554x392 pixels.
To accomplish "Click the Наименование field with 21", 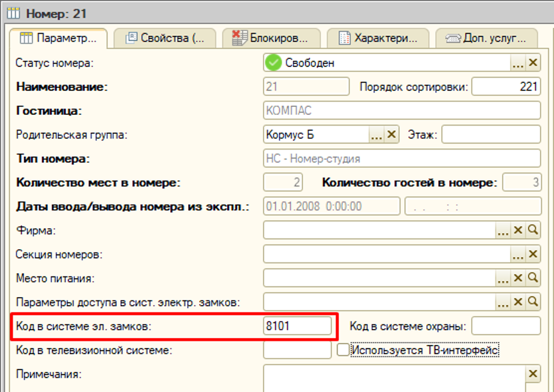I will (306, 86).
